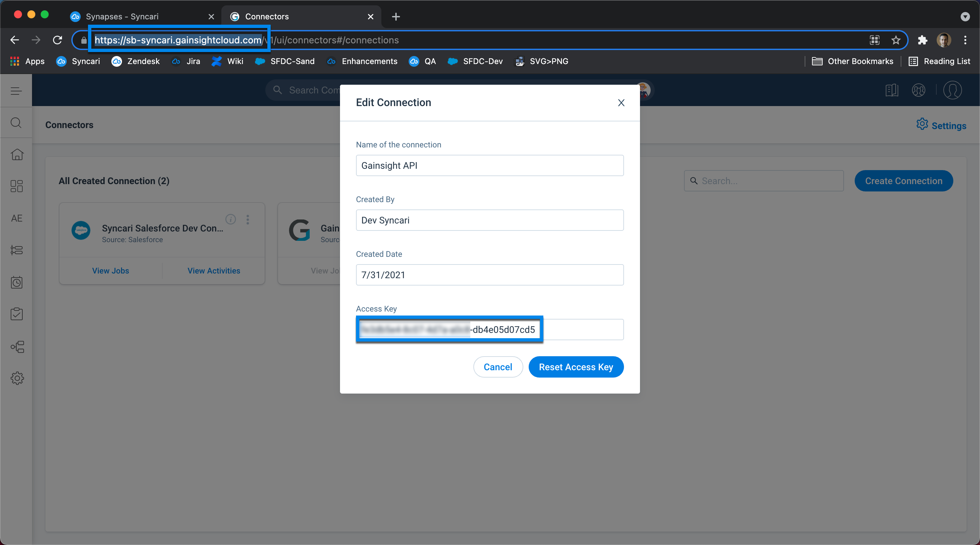The width and height of the screenshot is (980, 545).
Task: Open the Extensions puzzle icon
Action: (922, 40)
